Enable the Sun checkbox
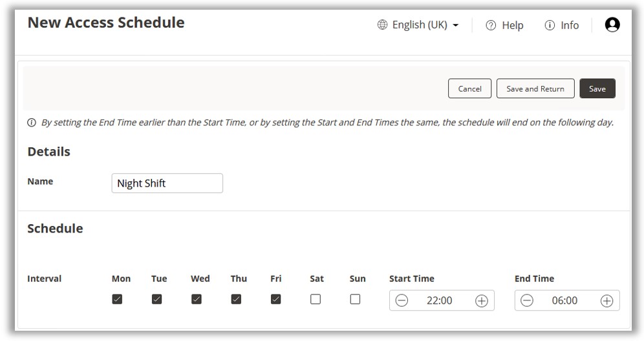The image size is (644, 343). (x=355, y=300)
